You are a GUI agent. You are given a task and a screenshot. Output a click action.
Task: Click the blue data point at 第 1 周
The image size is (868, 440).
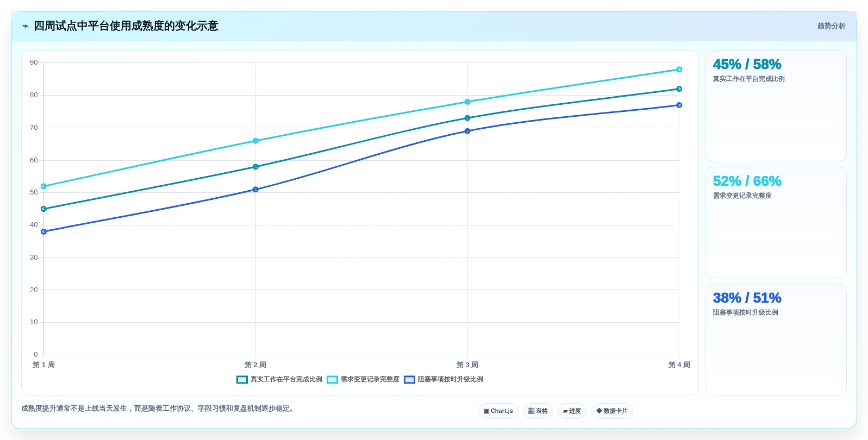click(44, 232)
